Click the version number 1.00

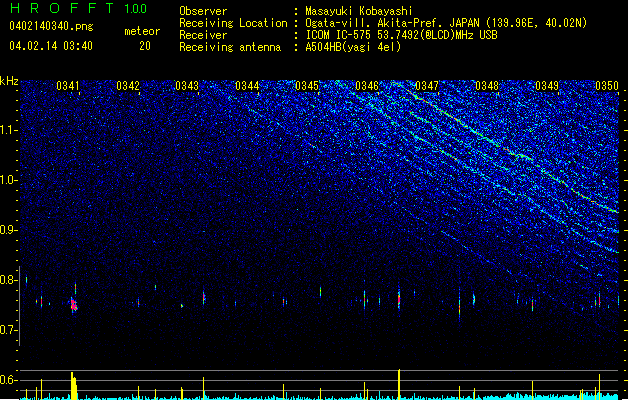136,9
